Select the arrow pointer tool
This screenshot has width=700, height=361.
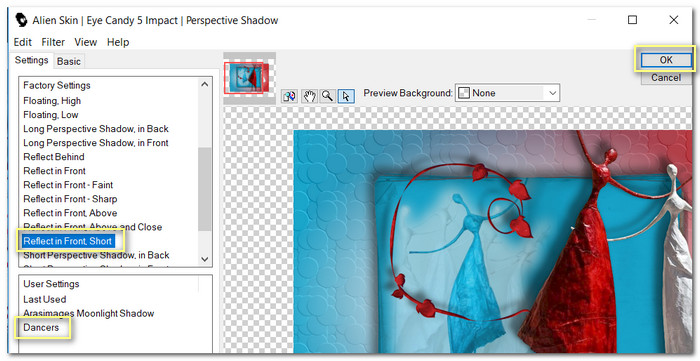click(346, 96)
